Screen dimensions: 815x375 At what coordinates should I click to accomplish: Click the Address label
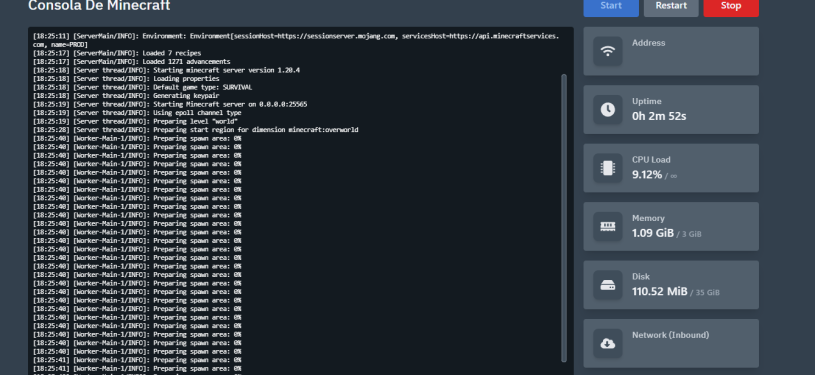[x=648, y=43]
